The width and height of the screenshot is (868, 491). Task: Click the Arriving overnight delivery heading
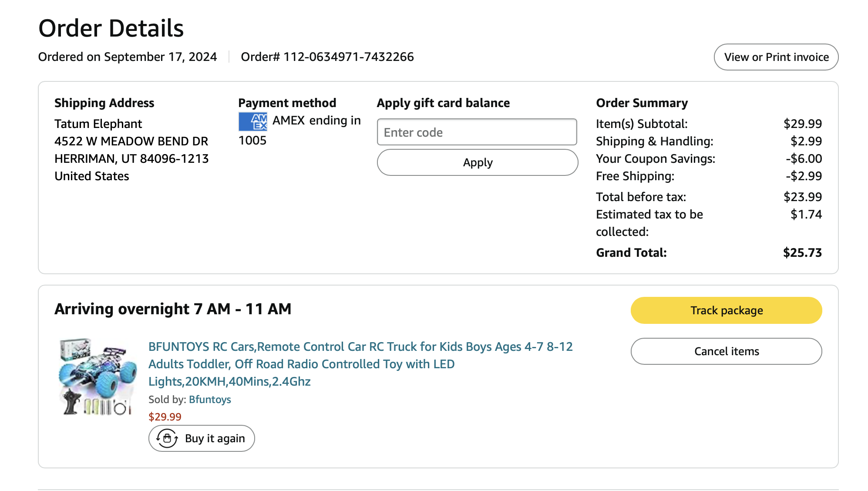(173, 309)
